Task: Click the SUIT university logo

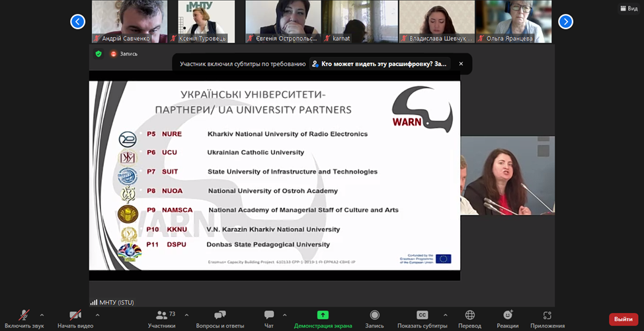Action: coord(128,176)
